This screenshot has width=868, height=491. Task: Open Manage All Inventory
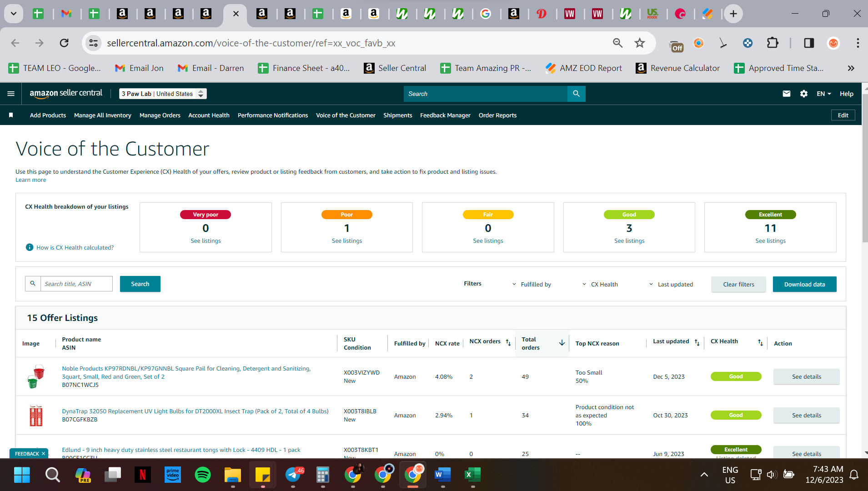tap(103, 115)
